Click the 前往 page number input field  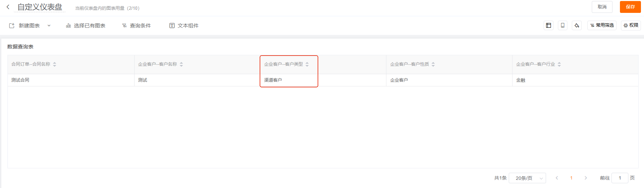(x=620, y=178)
